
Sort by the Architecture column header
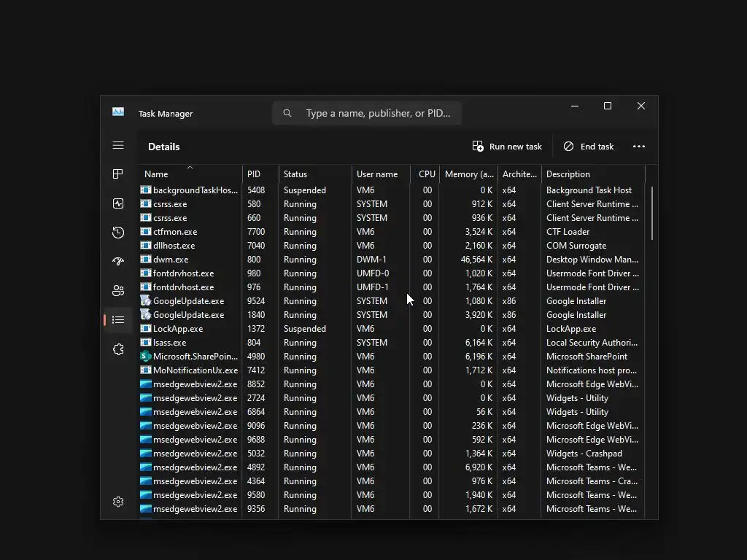[519, 174]
